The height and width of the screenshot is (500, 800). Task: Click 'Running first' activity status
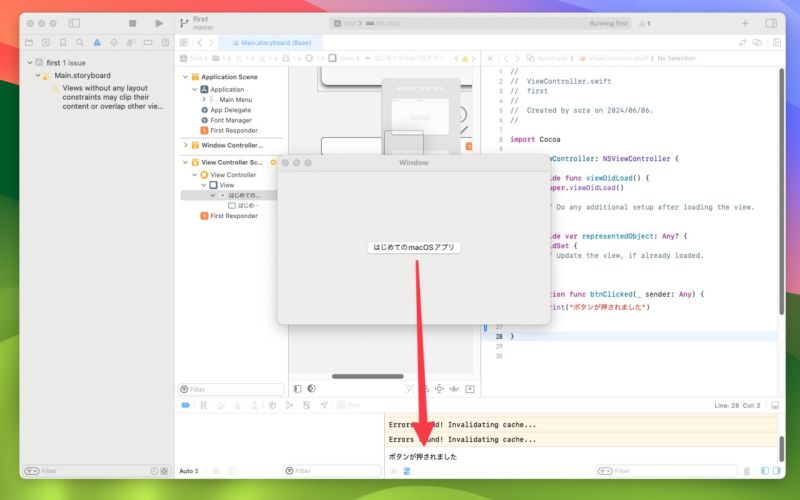click(609, 23)
